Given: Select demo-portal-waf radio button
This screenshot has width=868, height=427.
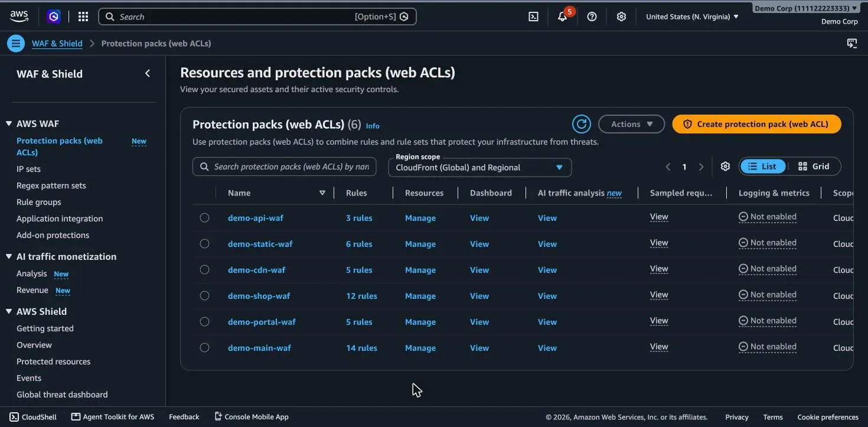Looking at the screenshot, I should [x=204, y=321].
